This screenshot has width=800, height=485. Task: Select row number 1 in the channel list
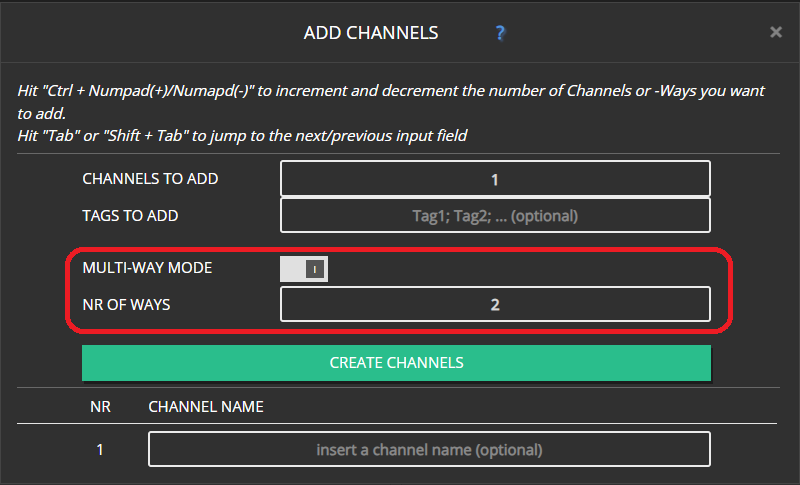tap(99, 449)
